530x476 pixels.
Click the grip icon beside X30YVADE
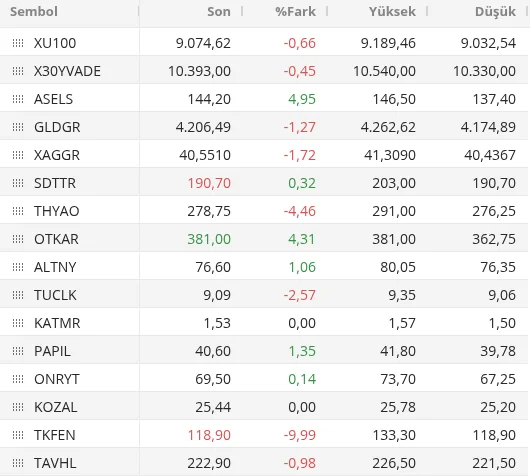[x=18, y=71]
